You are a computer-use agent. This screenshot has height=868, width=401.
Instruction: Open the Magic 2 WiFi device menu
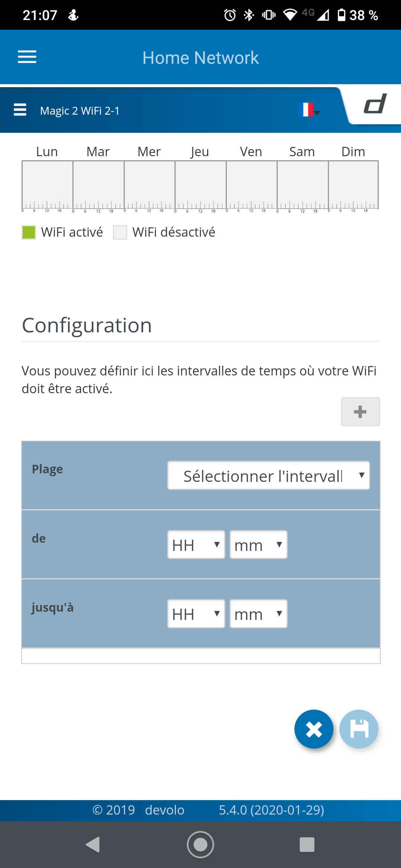[20, 110]
